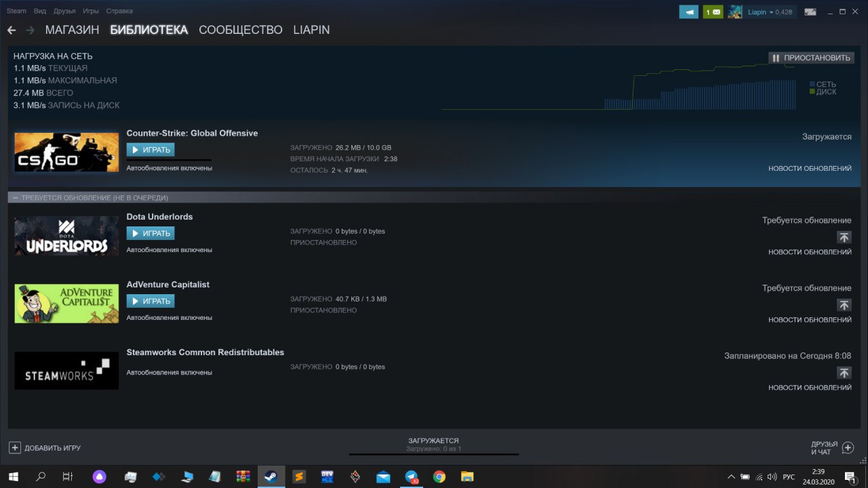Open WinRAR from the taskbar
The width and height of the screenshot is (868, 488).
[x=243, y=477]
